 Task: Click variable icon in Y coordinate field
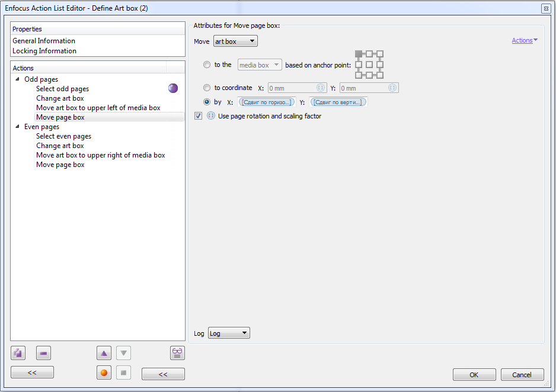click(392, 88)
